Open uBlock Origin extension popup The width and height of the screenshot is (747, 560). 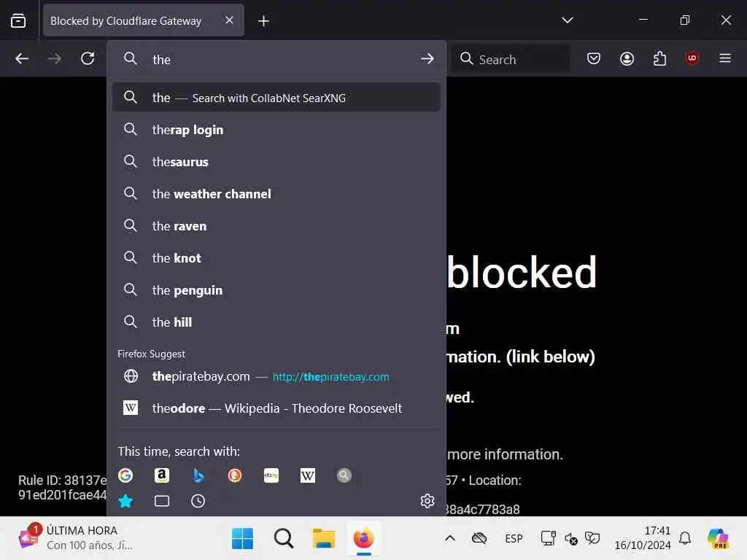pyautogui.click(x=692, y=58)
